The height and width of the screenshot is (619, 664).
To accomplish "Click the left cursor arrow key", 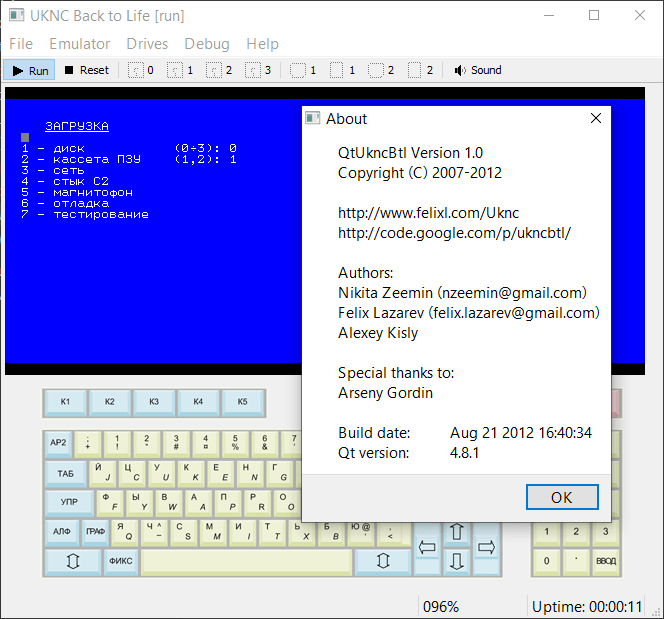I will coord(427,547).
